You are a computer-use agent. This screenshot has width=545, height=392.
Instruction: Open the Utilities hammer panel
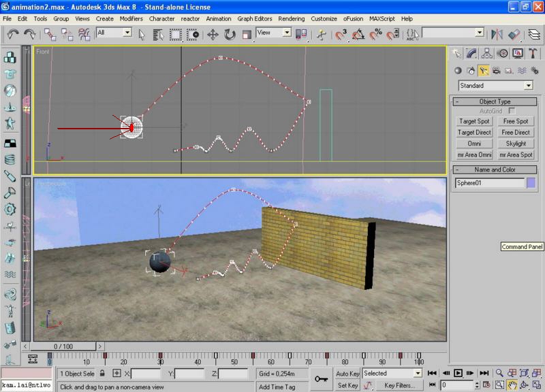(533, 53)
